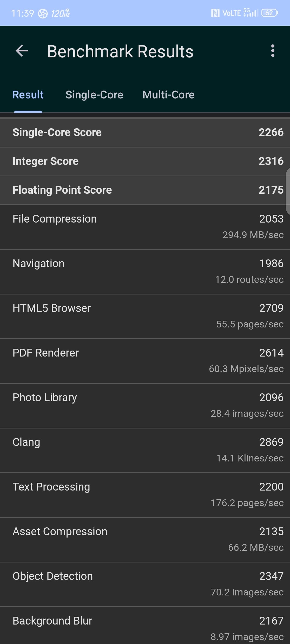The width and height of the screenshot is (290, 644).
Task: Switch to the Multi-Core tab
Action: click(x=168, y=95)
